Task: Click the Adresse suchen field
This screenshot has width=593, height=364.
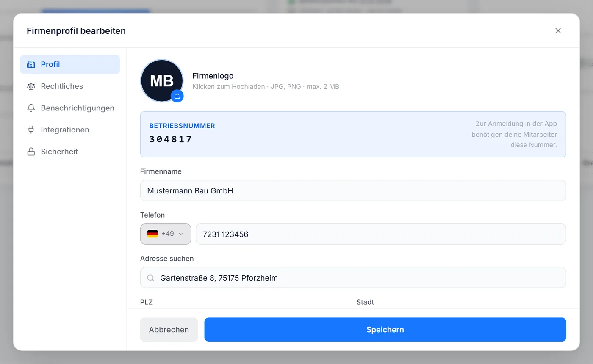Action: 353,278
